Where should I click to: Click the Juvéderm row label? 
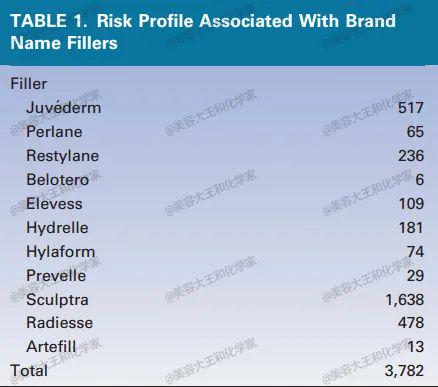pos(64,108)
